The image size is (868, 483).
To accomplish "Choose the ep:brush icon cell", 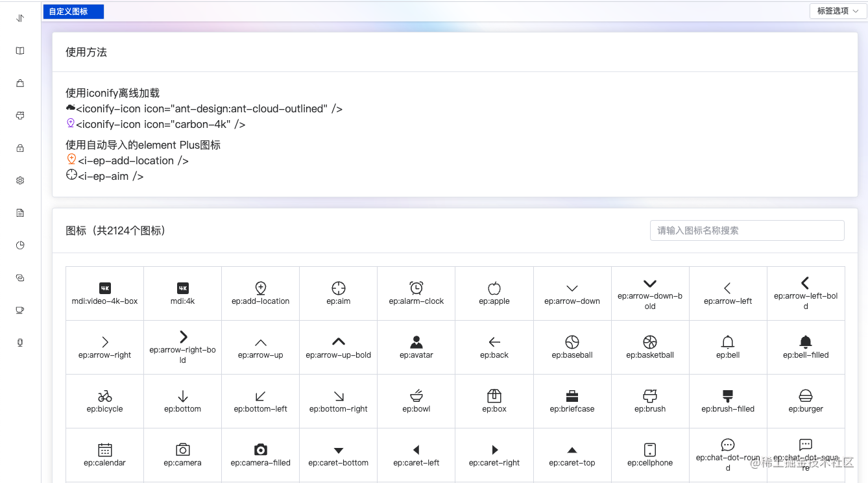I will pyautogui.click(x=650, y=401).
